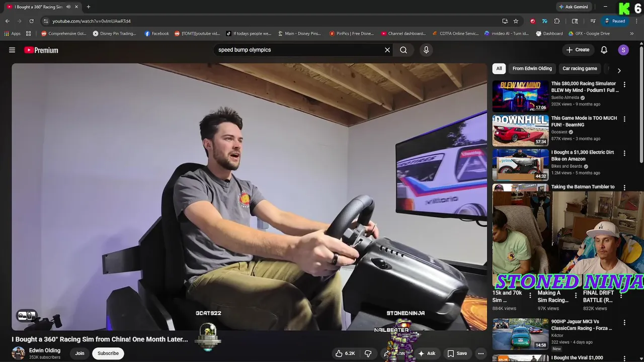Screen dimensions: 644x362
Task: Open DOWNHILL BeamNG video thumbnail
Action: click(x=520, y=130)
